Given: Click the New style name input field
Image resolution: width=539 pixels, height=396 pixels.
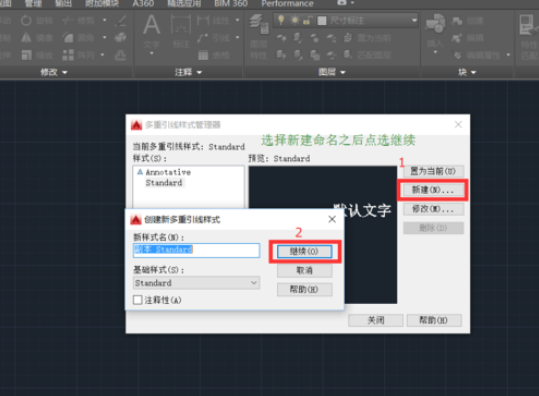Looking at the screenshot, I should click(x=196, y=250).
